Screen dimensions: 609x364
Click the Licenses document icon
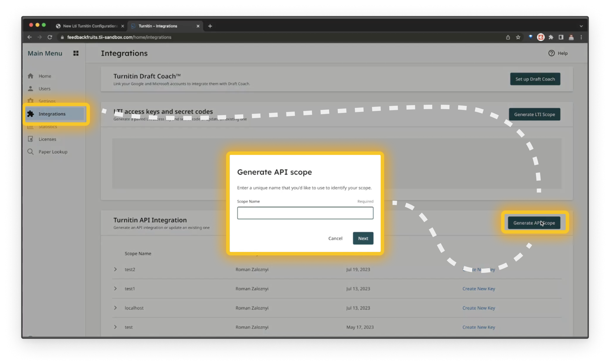[x=30, y=139]
